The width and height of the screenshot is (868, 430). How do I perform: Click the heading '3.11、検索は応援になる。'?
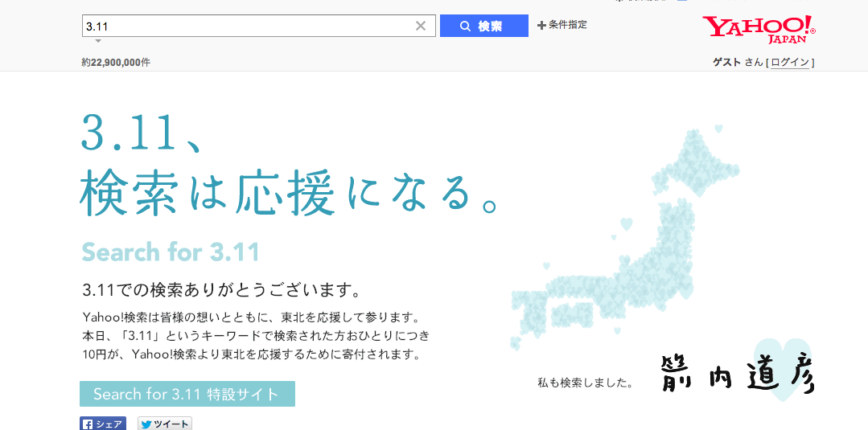(290, 164)
